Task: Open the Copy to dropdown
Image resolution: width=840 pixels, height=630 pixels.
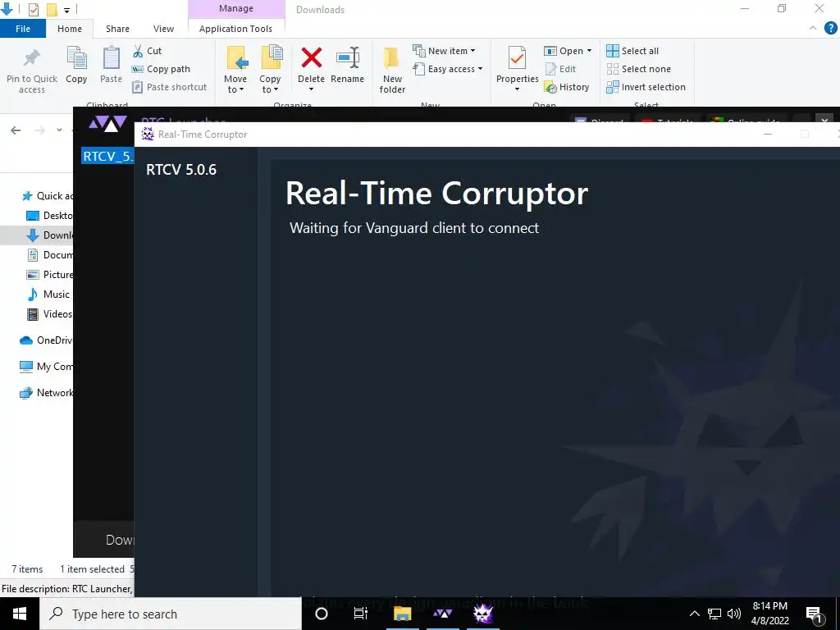Action: 270,70
